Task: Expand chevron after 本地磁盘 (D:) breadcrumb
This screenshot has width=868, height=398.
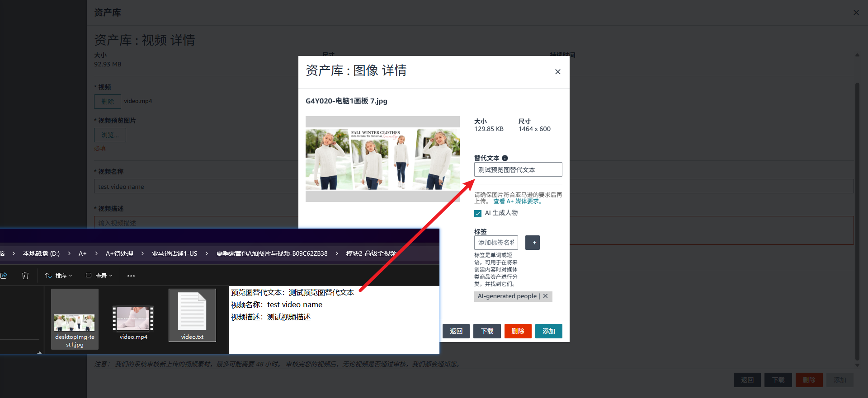Action: [69, 253]
